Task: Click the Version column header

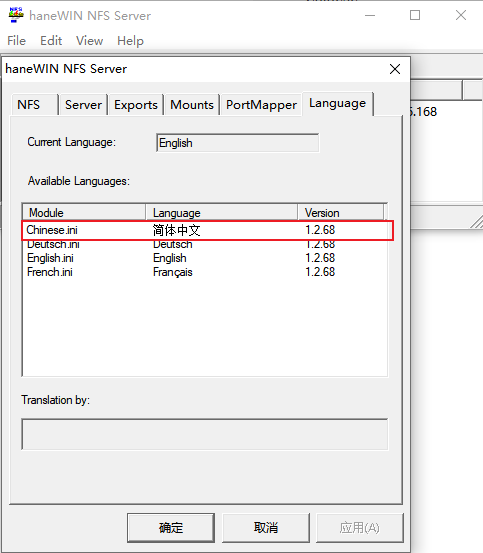Action: tap(341, 213)
